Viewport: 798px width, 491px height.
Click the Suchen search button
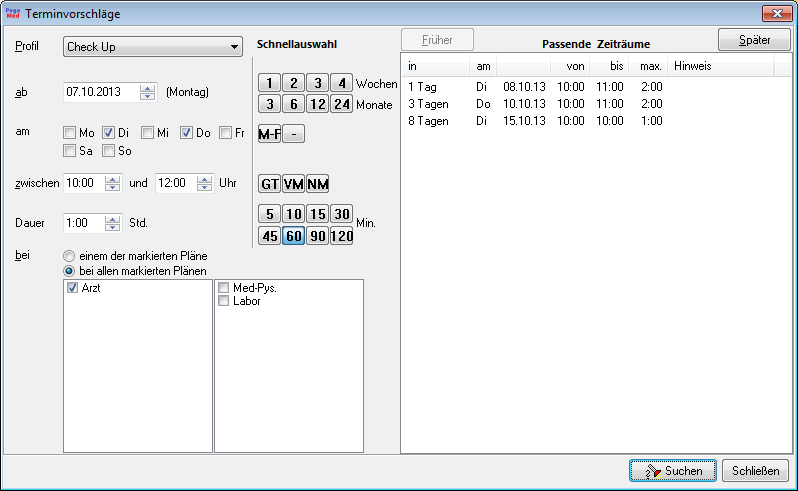coord(672,470)
